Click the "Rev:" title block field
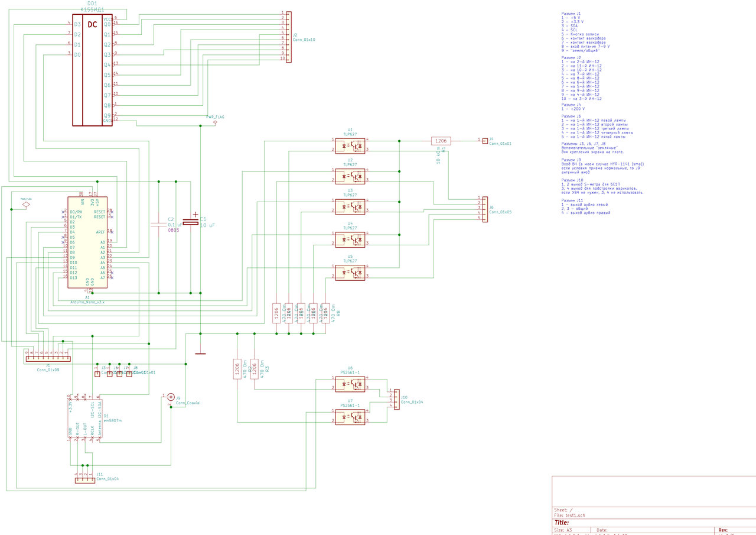 tap(723, 530)
